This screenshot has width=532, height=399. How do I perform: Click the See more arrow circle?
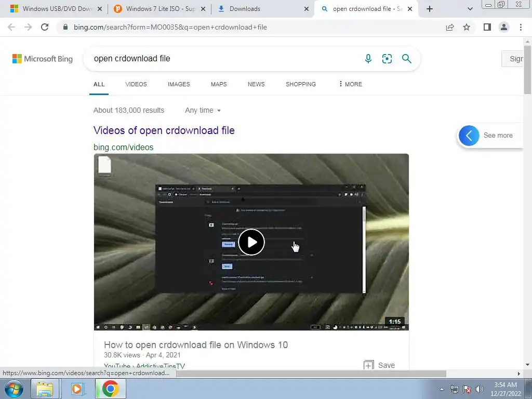tap(469, 136)
